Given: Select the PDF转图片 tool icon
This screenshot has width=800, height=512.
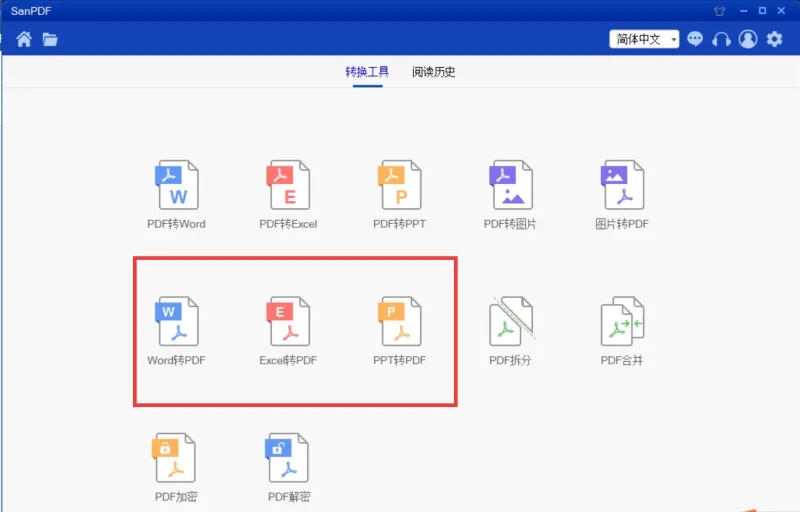Looking at the screenshot, I should tap(511, 185).
